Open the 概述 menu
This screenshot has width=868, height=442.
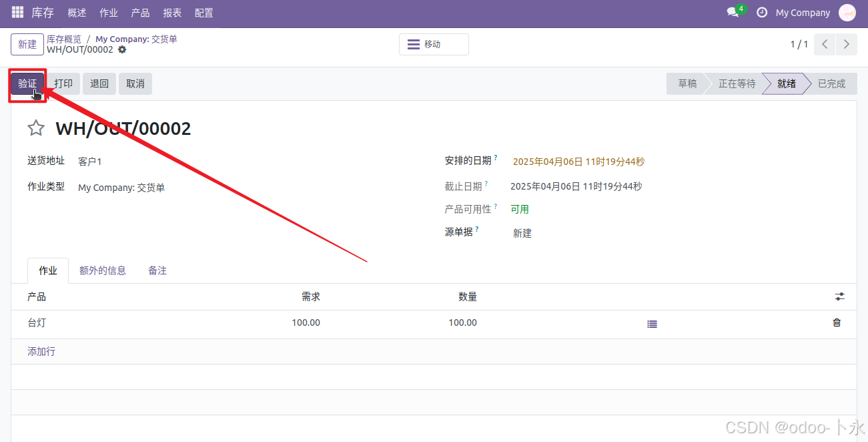point(77,13)
